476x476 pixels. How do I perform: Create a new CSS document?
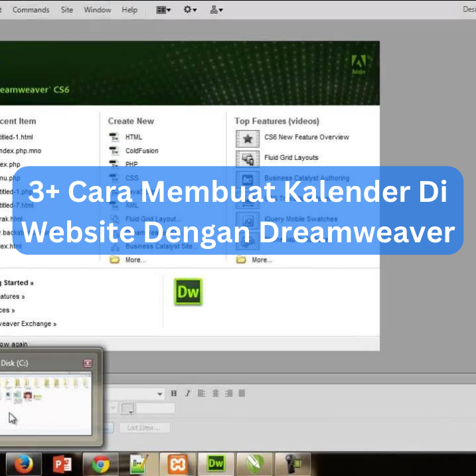pos(131,178)
